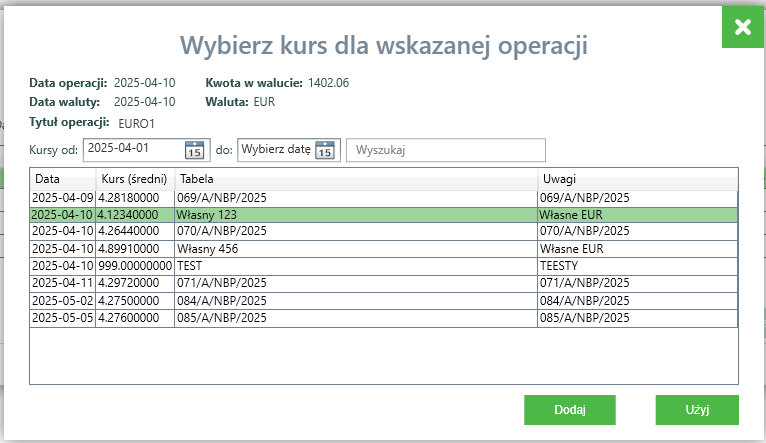
Task: Sort by the Data column header
Action: click(63, 179)
